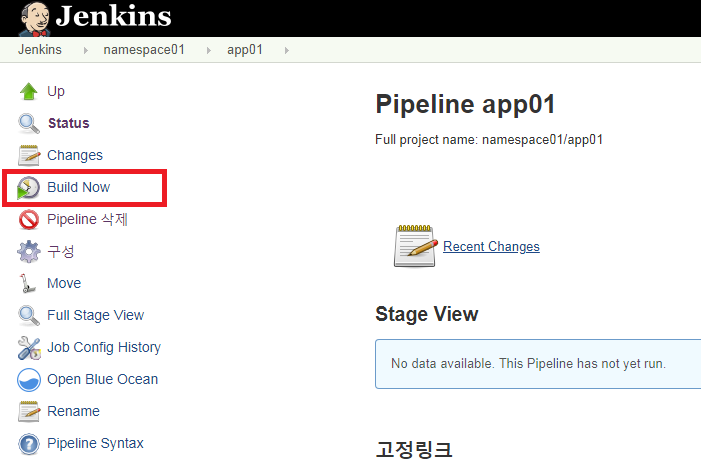The width and height of the screenshot is (701, 473).
Task: Click the Jenkins butler logo
Action: 35,19
